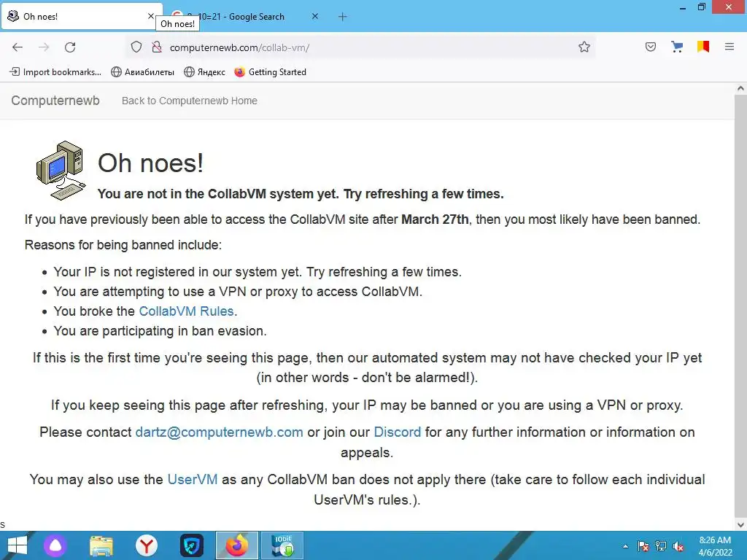The width and height of the screenshot is (747, 560).
Task: Click the red-yellow bookmark flag extension icon
Action: [703, 47]
